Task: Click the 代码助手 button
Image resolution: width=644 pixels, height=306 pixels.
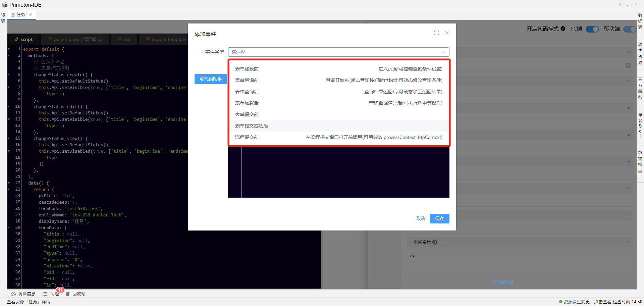Action: point(211,79)
